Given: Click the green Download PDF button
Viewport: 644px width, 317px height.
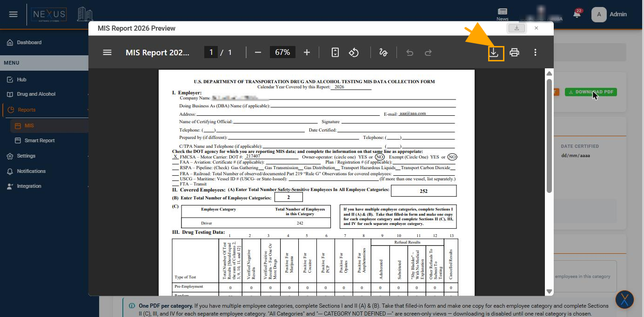Looking at the screenshot, I should (x=590, y=92).
